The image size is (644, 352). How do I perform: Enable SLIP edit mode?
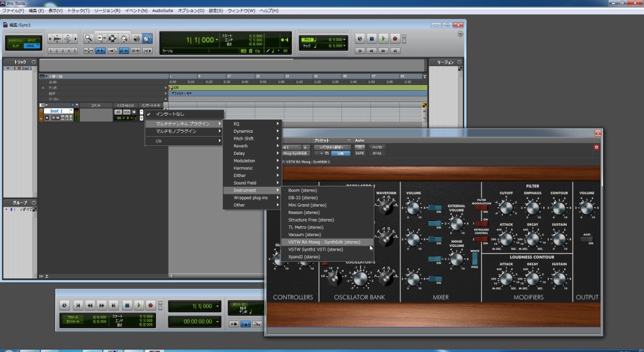[x=15, y=45]
